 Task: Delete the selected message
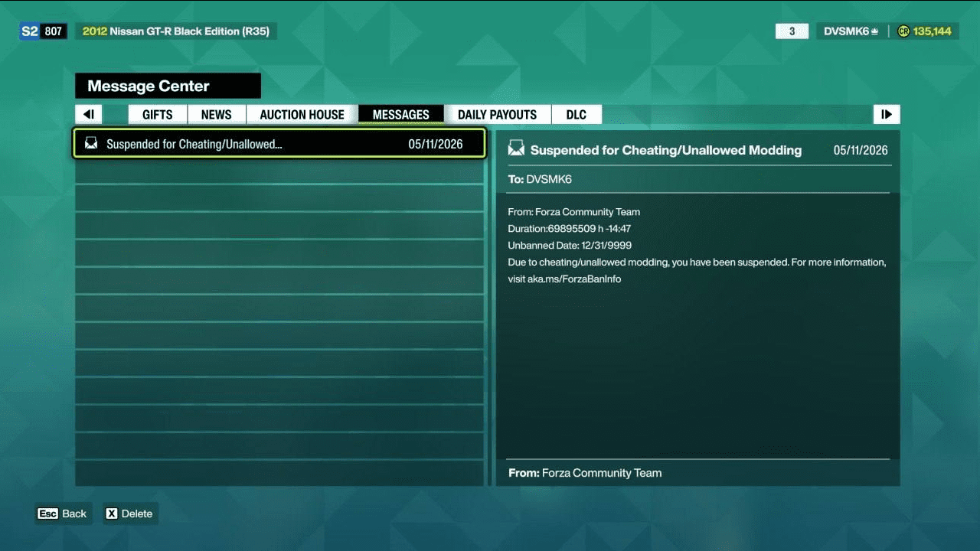(129, 514)
